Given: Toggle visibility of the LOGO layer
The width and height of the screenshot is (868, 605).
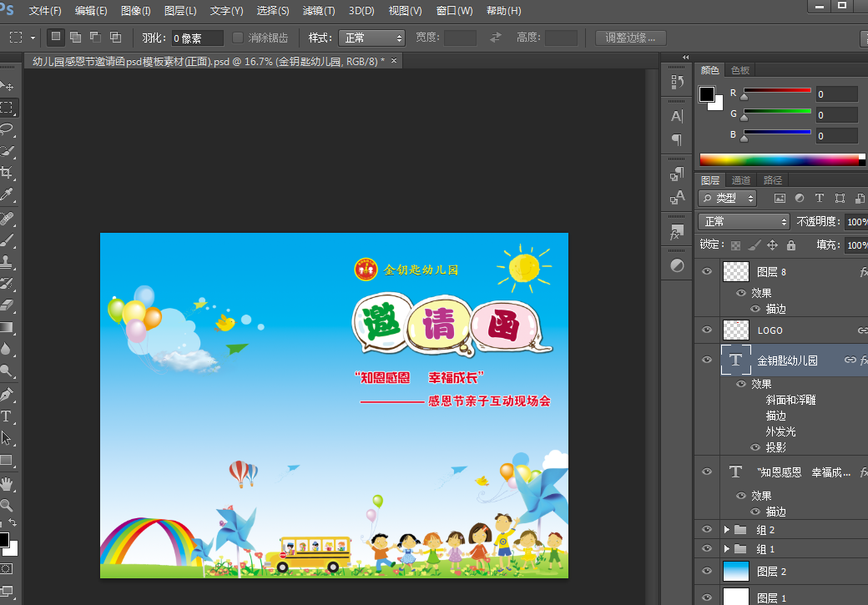Looking at the screenshot, I should [x=707, y=330].
